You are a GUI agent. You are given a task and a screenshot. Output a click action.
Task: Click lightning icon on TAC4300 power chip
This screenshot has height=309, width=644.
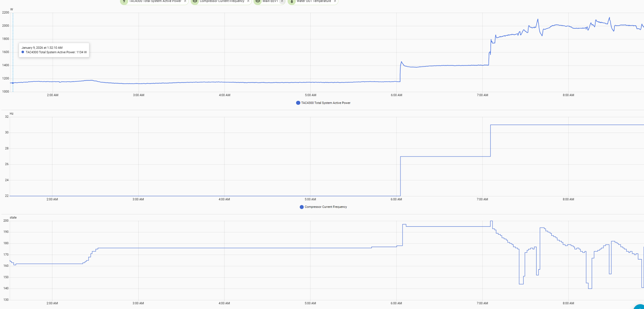pyautogui.click(x=124, y=1)
